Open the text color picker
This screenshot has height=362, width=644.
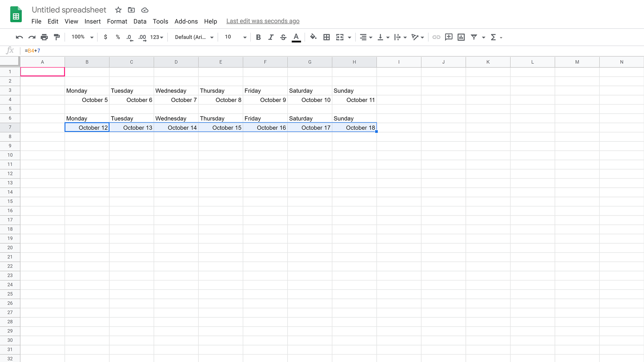pos(296,37)
